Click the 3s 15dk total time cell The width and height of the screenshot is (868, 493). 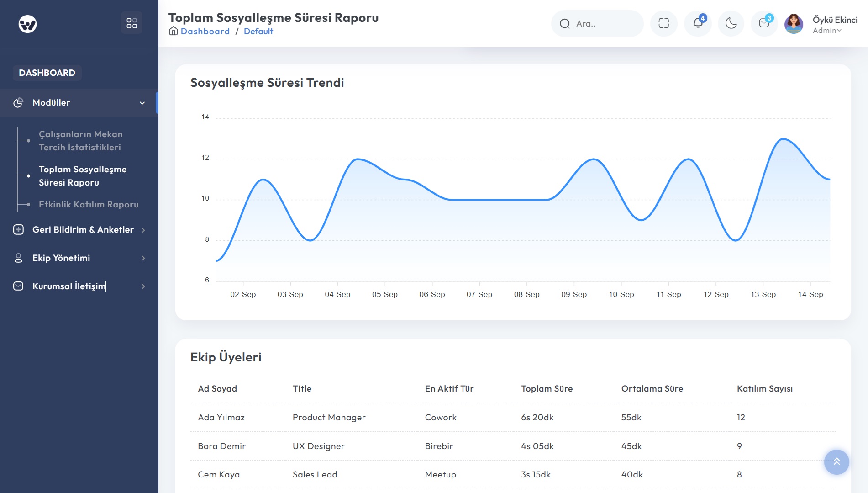coord(536,475)
